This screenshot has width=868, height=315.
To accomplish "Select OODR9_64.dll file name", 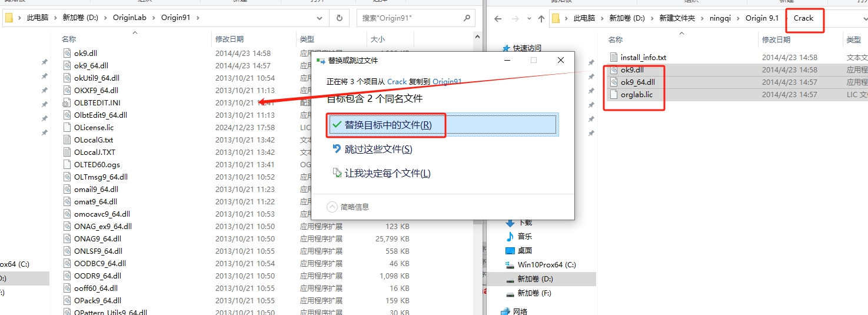I will point(98,276).
